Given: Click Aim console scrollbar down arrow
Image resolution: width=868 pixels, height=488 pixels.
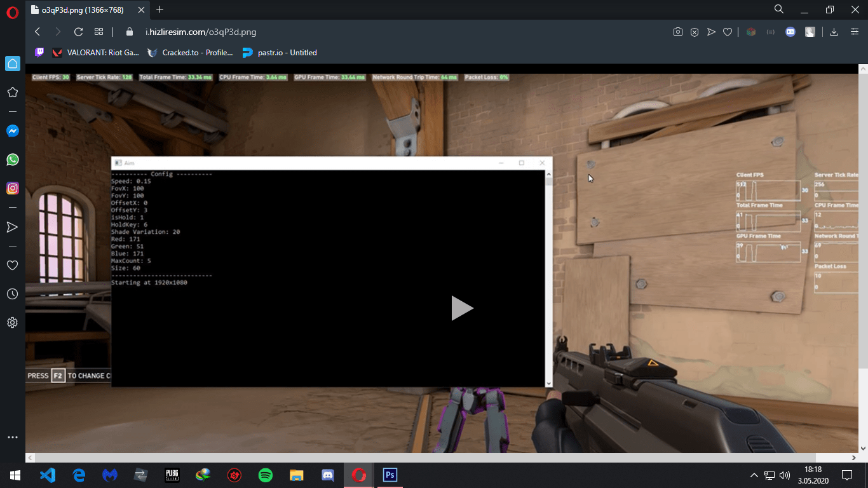Looking at the screenshot, I should [549, 383].
